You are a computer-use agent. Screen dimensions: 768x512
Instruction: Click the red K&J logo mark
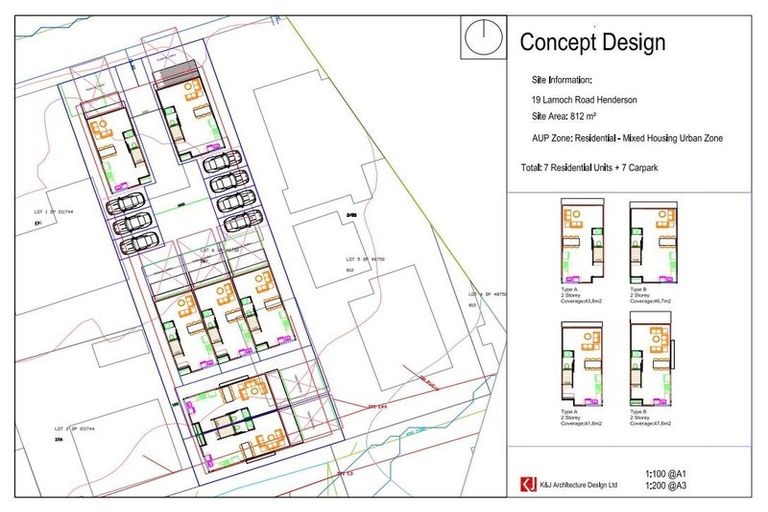tap(527, 483)
